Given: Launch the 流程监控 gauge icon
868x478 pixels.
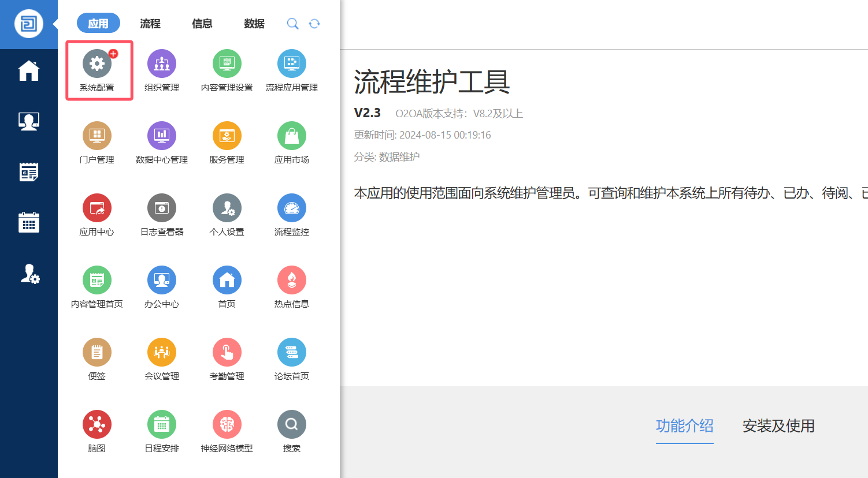Looking at the screenshot, I should point(291,208).
